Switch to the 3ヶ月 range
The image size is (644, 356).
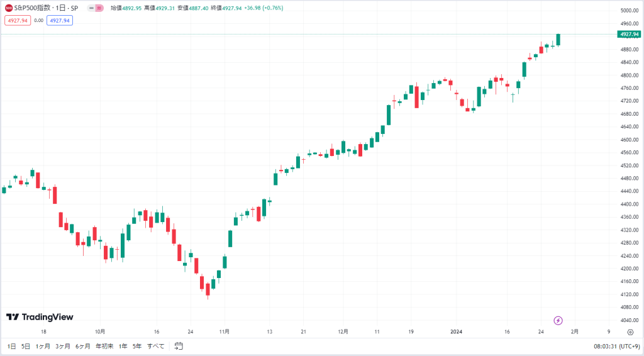coord(63,346)
